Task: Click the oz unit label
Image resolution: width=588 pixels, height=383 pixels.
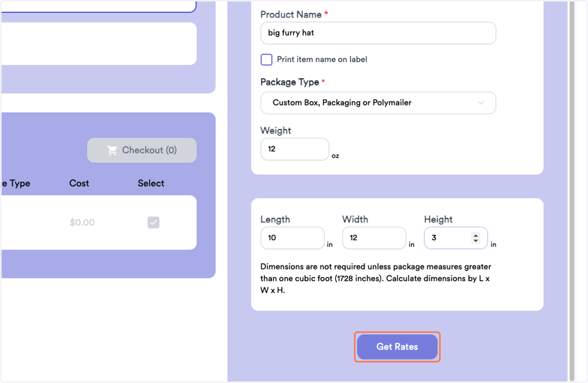Action: pyautogui.click(x=335, y=156)
